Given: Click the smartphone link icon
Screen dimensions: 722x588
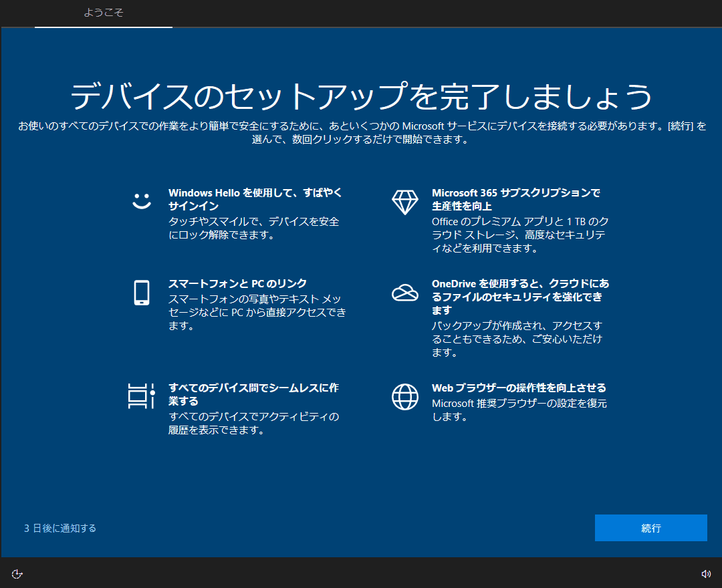Looking at the screenshot, I should pyautogui.click(x=142, y=293).
